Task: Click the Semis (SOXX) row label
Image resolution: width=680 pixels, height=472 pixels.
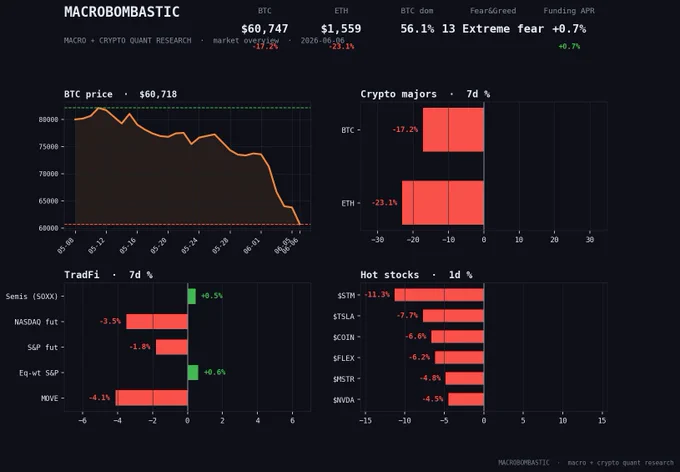Action: click(x=32, y=296)
